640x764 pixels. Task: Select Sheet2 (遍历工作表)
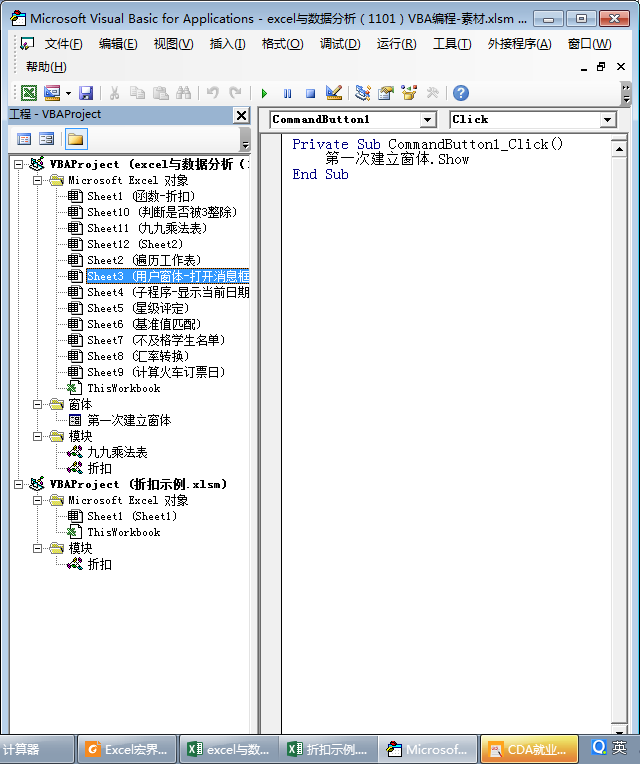144,261
